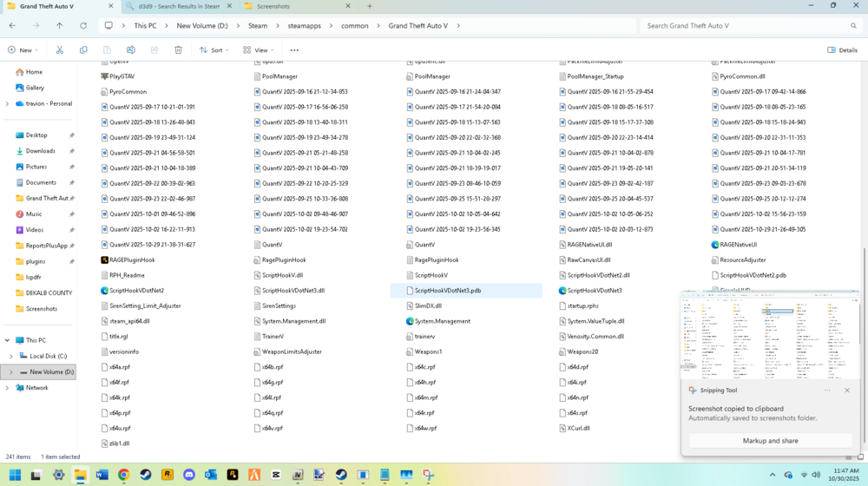Open chevron after steamapps in address bar

[331, 25]
